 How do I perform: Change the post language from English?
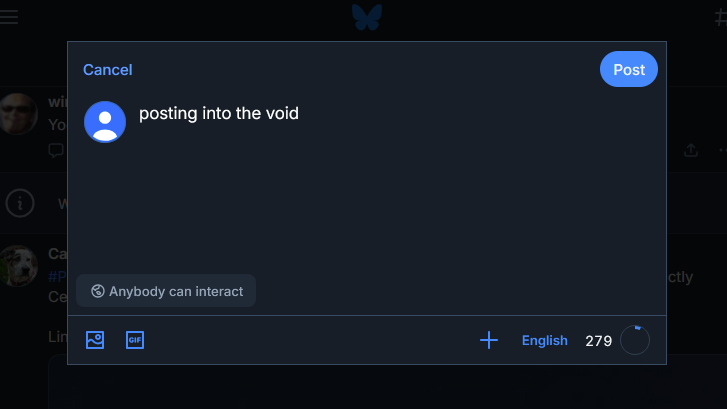click(544, 340)
